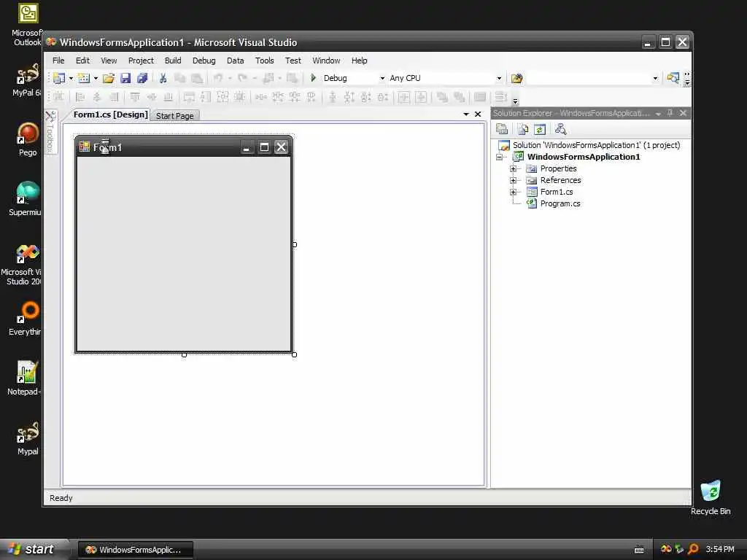747x560 pixels.
Task: Click the Align Tops layout icon
Action: (135, 97)
